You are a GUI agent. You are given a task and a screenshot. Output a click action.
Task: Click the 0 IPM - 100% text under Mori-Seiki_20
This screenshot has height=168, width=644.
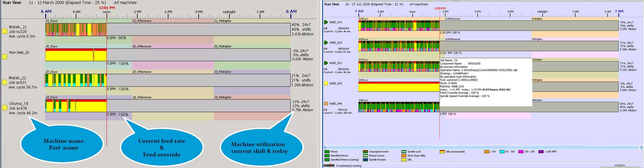pos(118,64)
